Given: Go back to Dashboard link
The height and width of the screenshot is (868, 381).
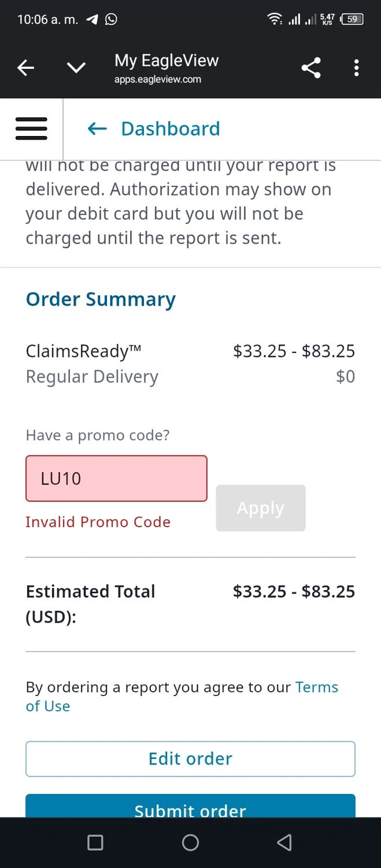Looking at the screenshot, I should pos(170,128).
